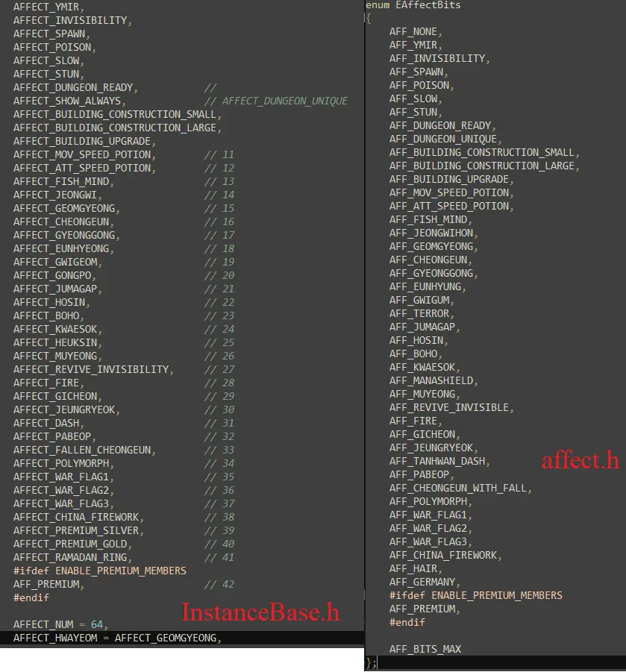Click the AFFECT_HWAYEOM assignment line
This screenshot has height=672, width=626.
tap(117, 638)
